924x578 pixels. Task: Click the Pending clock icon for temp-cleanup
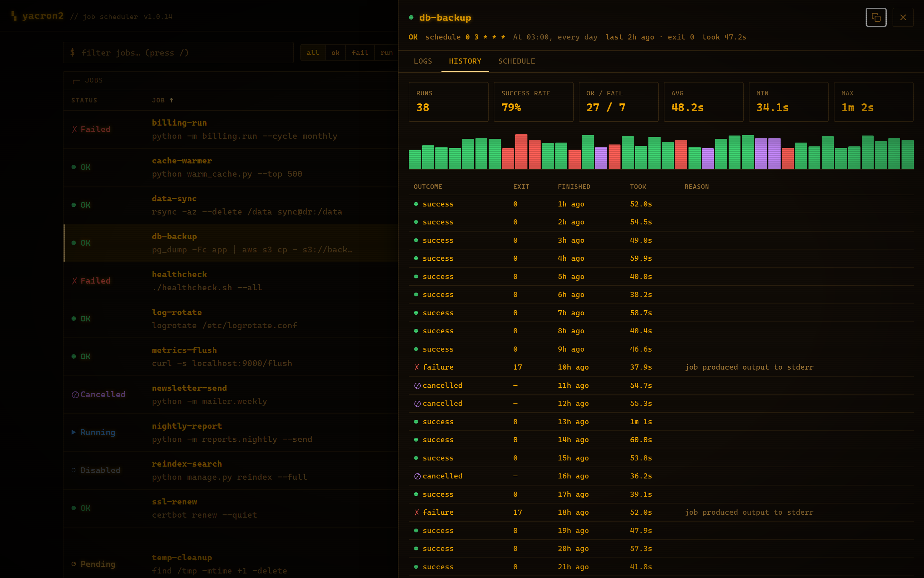click(x=74, y=564)
